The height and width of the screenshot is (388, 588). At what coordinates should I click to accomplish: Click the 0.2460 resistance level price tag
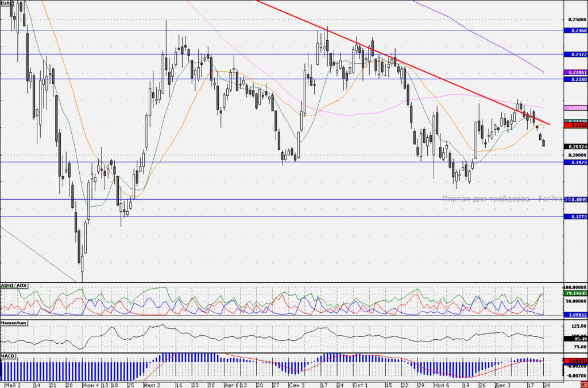click(x=575, y=30)
